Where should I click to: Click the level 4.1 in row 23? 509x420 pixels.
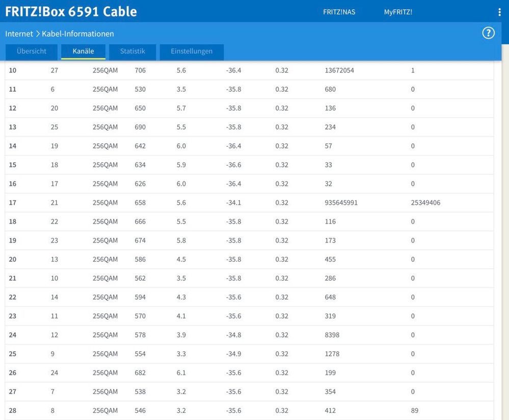coord(181,316)
